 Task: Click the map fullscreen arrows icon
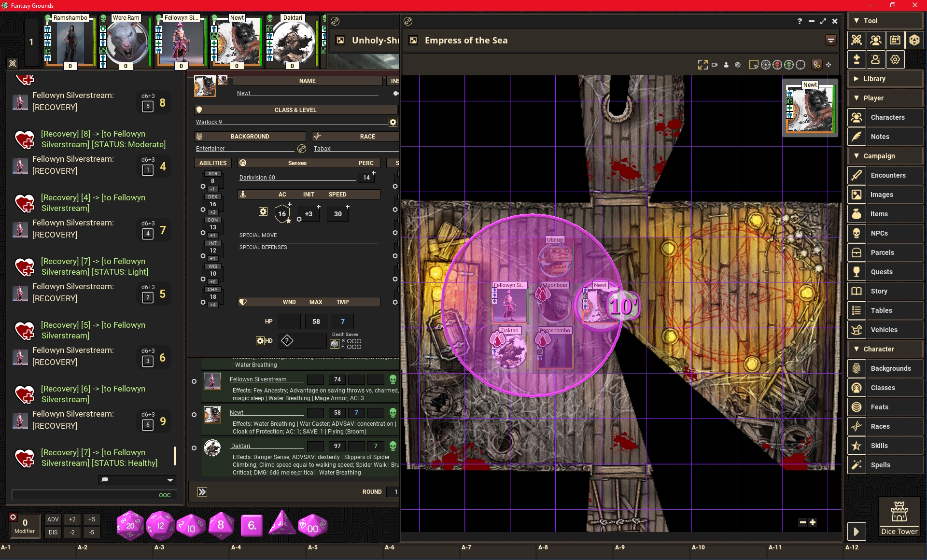point(702,65)
